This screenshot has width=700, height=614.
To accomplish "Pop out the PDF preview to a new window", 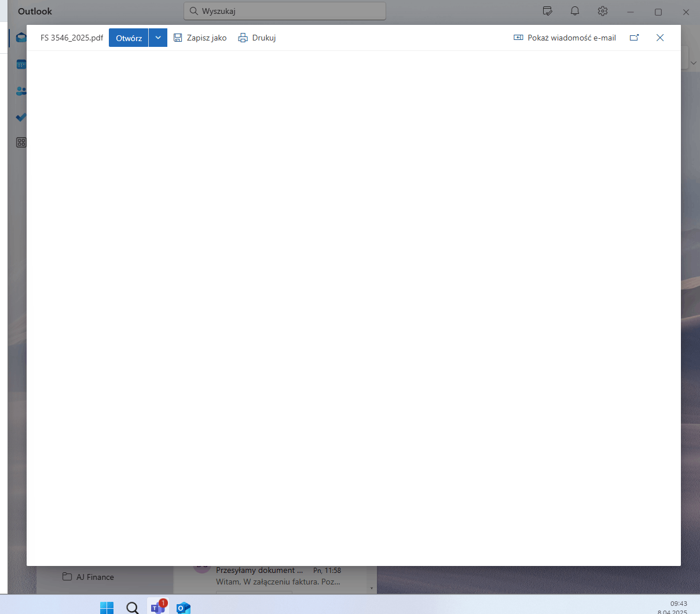I will [x=634, y=38].
